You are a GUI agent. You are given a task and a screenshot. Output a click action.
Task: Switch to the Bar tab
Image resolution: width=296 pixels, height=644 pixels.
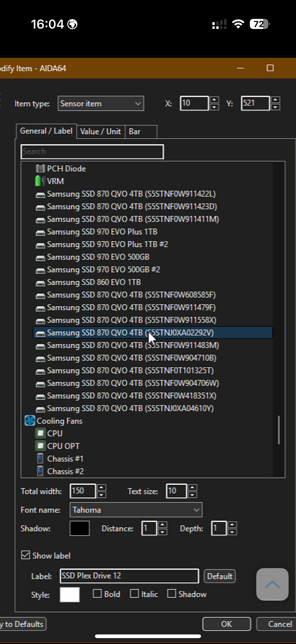click(x=141, y=131)
